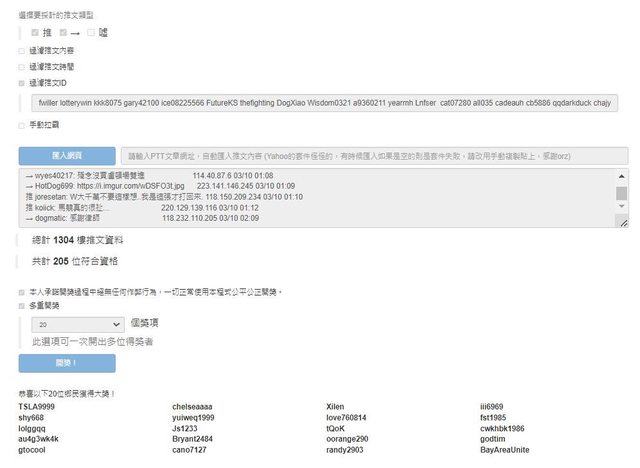The width and height of the screenshot is (640, 468).
Task: Click the comment list scrollbar up arrow
Action: (x=622, y=176)
